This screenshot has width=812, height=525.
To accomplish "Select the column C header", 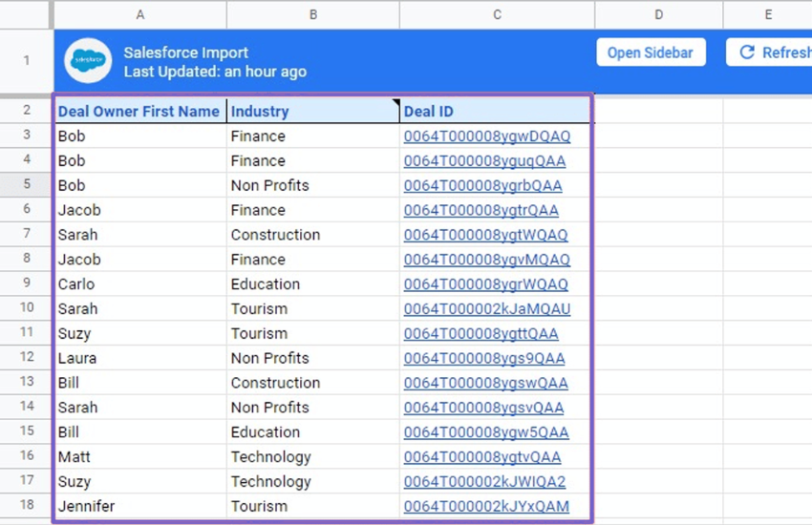I will click(x=497, y=14).
